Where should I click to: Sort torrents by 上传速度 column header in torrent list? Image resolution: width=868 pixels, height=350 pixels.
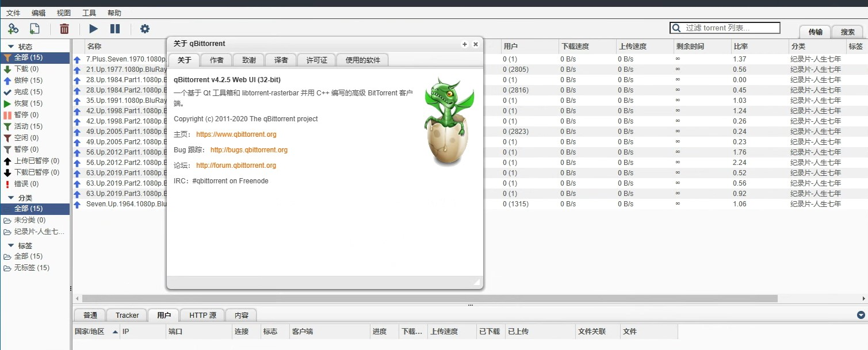point(645,47)
